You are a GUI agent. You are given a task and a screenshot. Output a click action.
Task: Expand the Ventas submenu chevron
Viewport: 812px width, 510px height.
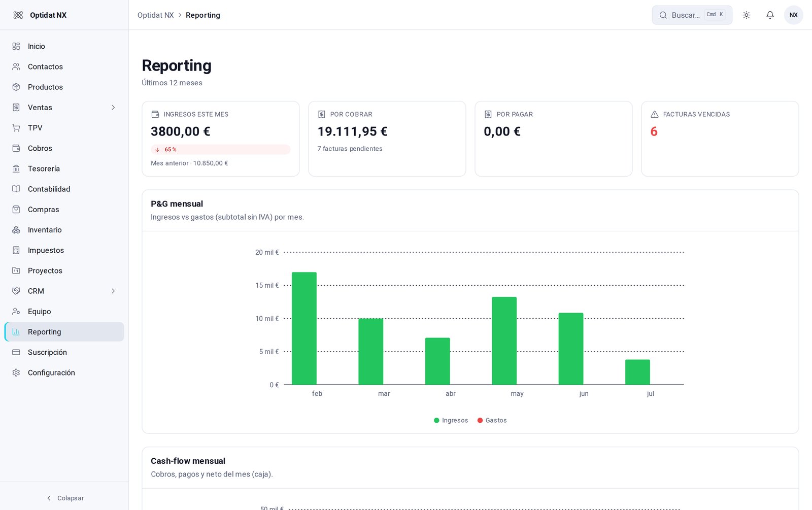(x=113, y=108)
